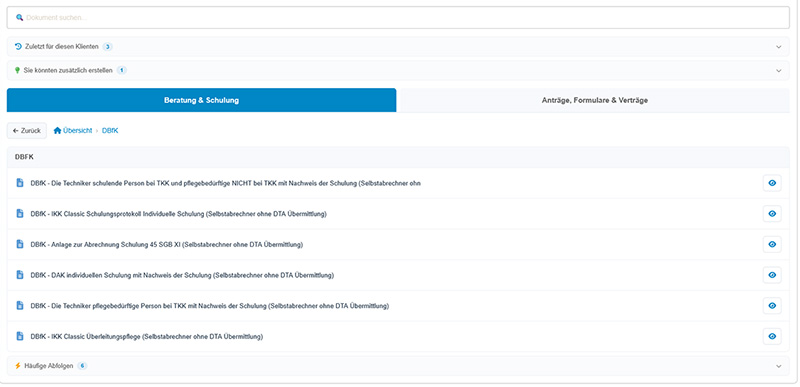Click document icon of 'IKK Classic Überleitungspflege' row

(x=20, y=336)
